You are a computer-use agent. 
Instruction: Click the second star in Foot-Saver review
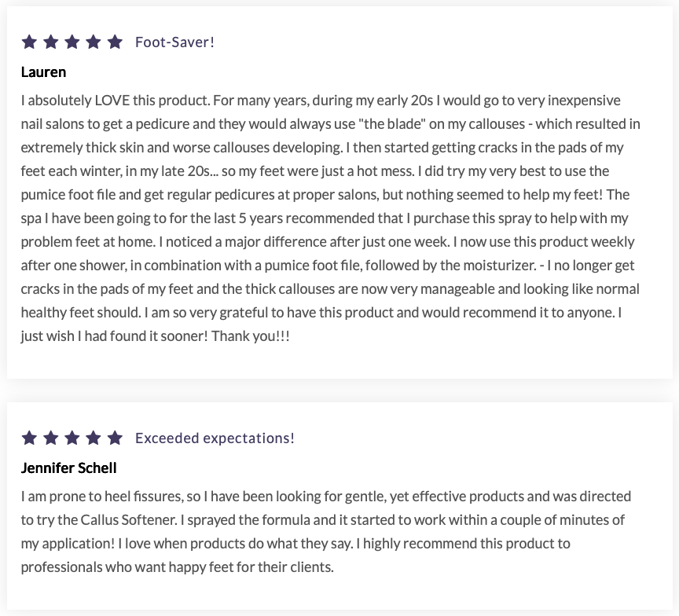click(51, 42)
